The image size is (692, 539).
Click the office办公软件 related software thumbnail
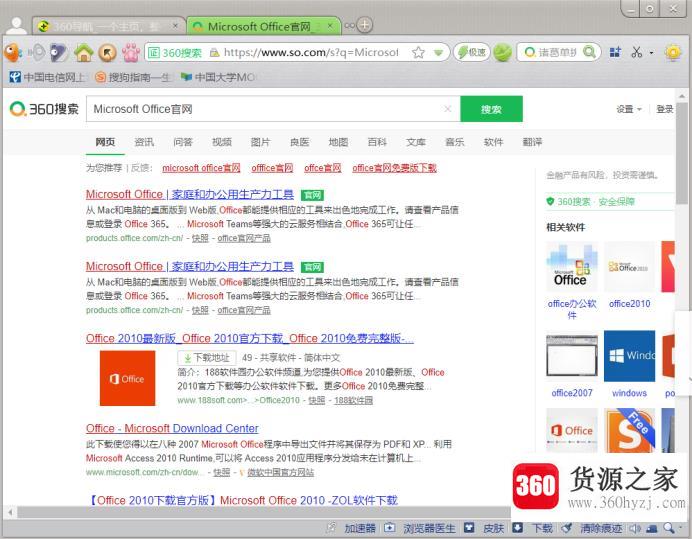pyautogui.click(x=572, y=267)
